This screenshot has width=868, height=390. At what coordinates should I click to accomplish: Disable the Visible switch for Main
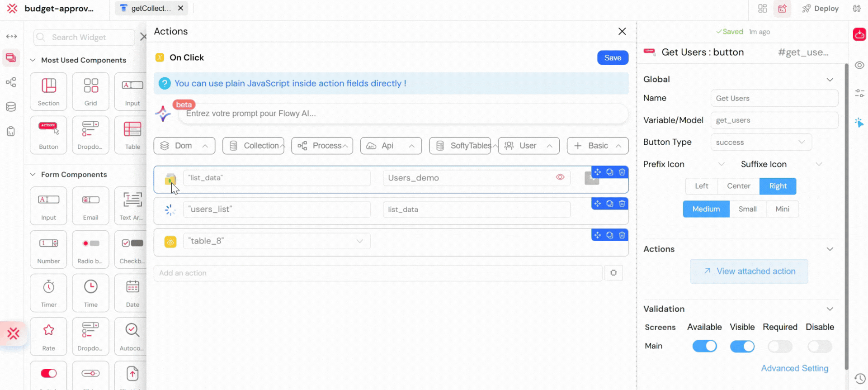(x=742, y=346)
